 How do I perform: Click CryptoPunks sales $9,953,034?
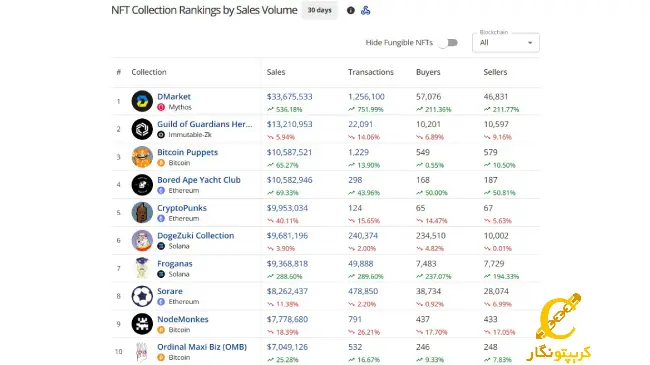click(x=287, y=208)
